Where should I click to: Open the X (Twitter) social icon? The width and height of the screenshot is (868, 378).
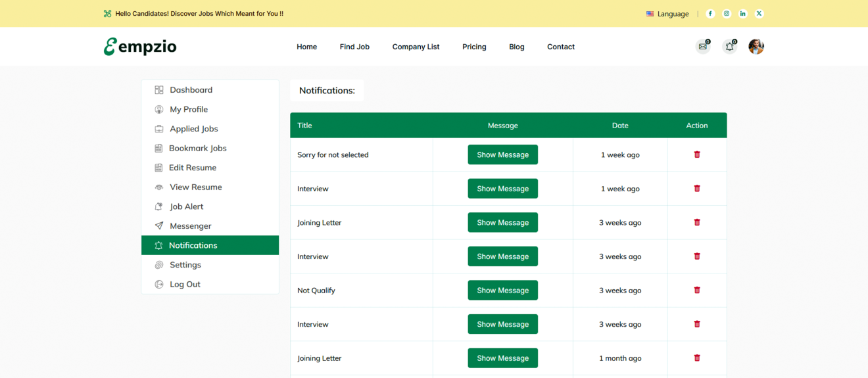click(x=759, y=13)
